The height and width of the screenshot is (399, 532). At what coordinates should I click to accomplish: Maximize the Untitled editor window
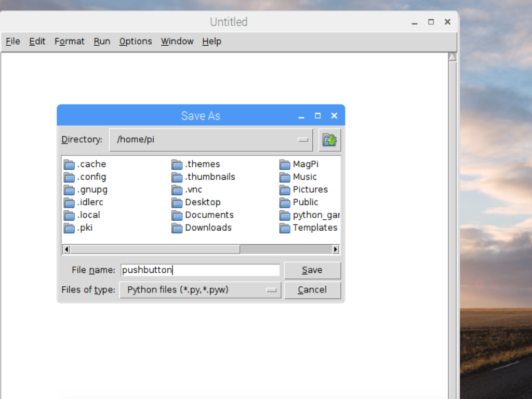(x=431, y=22)
